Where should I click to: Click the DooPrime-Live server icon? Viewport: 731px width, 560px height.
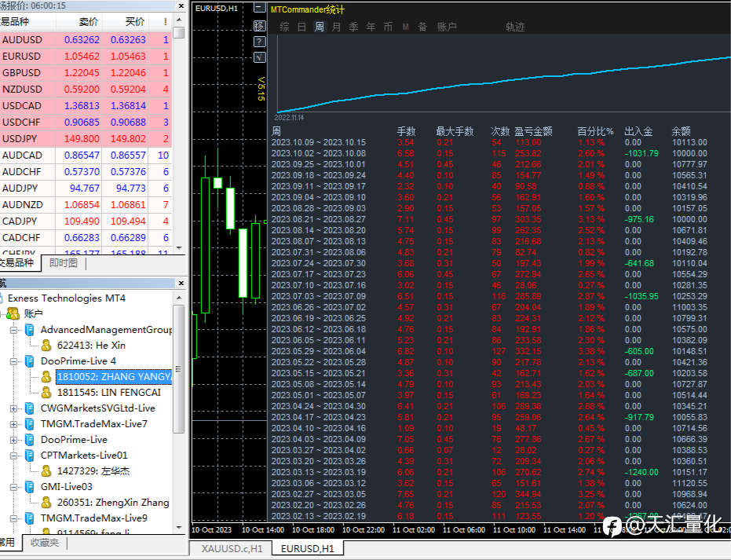(x=29, y=440)
